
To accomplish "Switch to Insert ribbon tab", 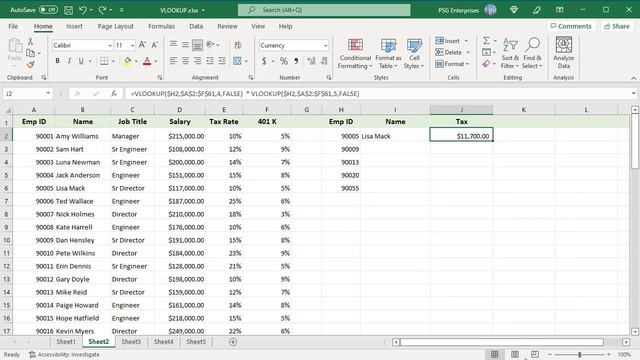I will [x=74, y=26].
